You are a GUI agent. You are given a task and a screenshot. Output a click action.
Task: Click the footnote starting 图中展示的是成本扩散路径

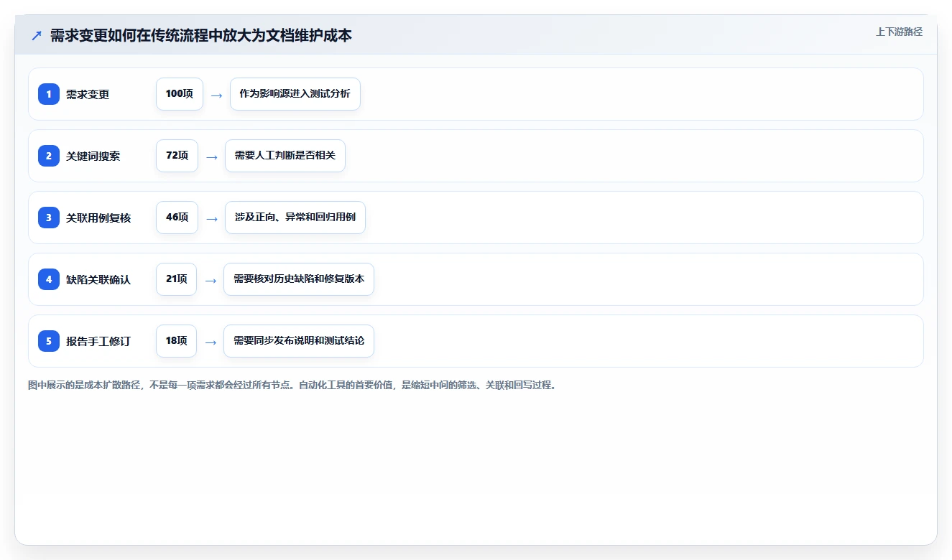(x=293, y=385)
